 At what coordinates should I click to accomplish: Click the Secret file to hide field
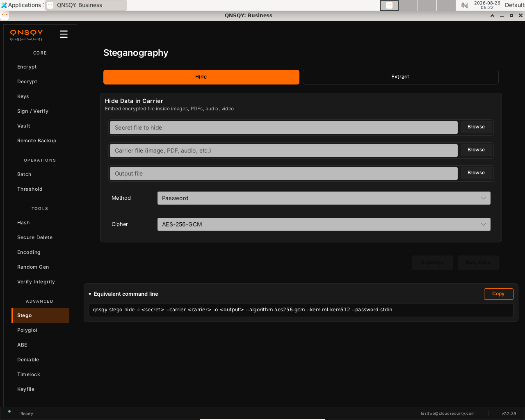click(284, 128)
